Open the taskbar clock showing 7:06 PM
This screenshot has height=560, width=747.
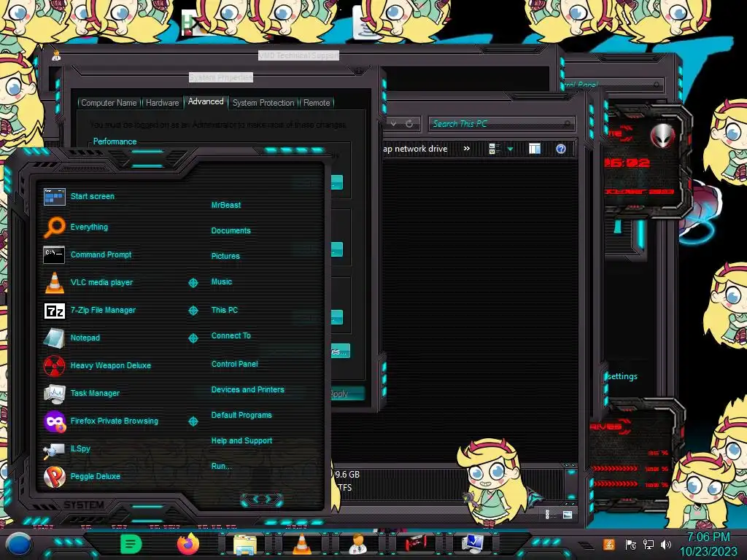pos(708,544)
